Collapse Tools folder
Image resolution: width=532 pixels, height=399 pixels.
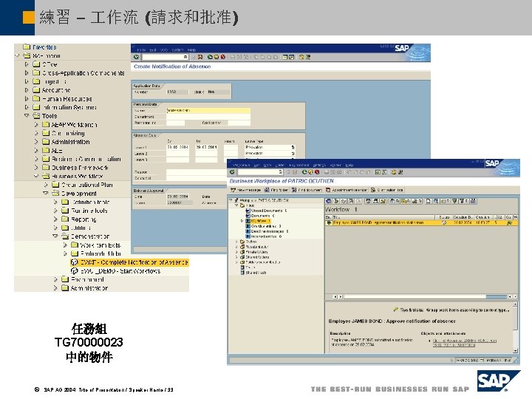[27, 116]
